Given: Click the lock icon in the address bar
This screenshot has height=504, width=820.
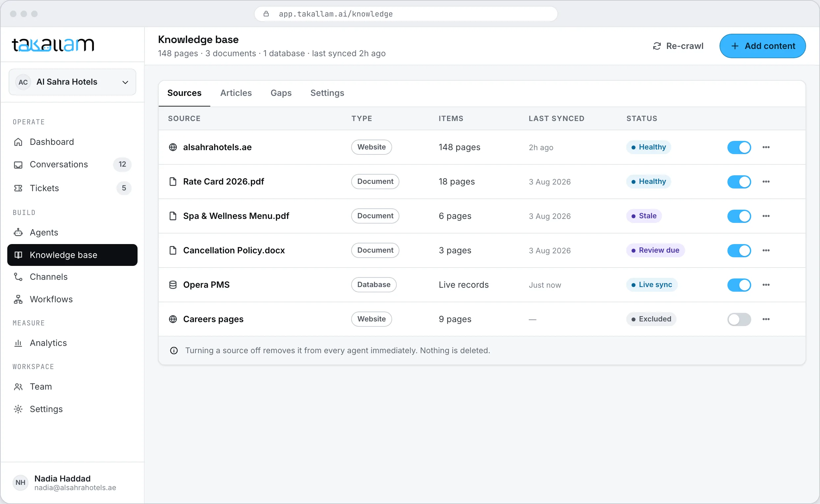Looking at the screenshot, I should (266, 14).
